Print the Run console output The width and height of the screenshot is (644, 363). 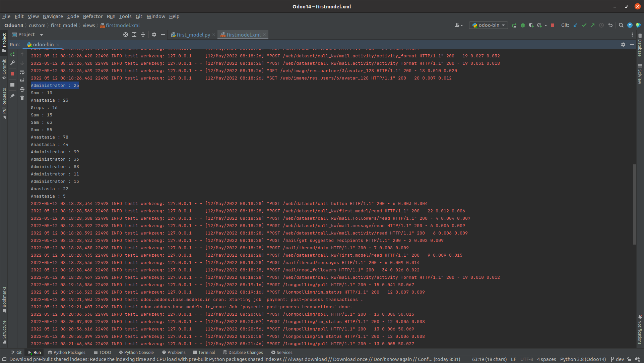tap(22, 89)
